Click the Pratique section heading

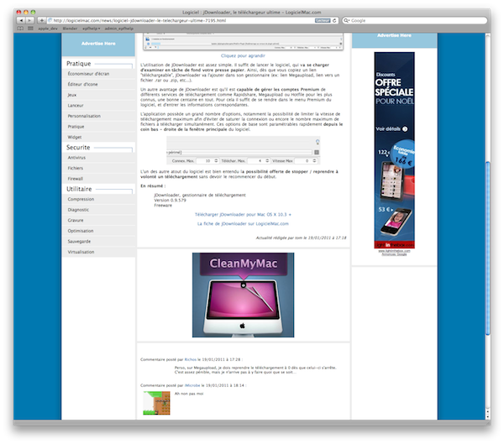(x=79, y=64)
